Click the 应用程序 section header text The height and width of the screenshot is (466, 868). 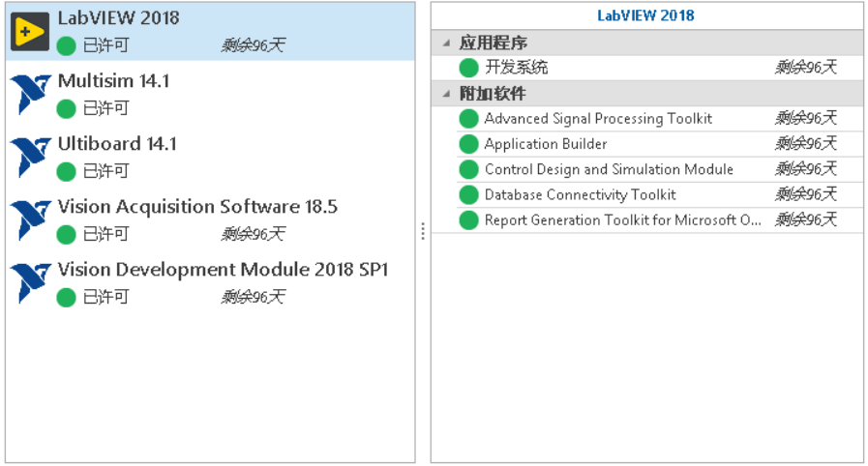[493, 43]
